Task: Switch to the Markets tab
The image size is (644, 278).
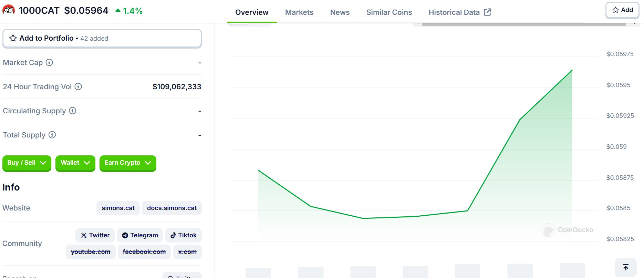Action: pyautogui.click(x=299, y=12)
